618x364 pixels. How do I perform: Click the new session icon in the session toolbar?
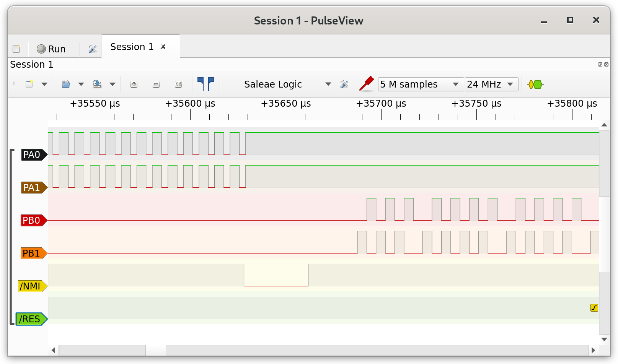pyautogui.click(x=29, y=84)
